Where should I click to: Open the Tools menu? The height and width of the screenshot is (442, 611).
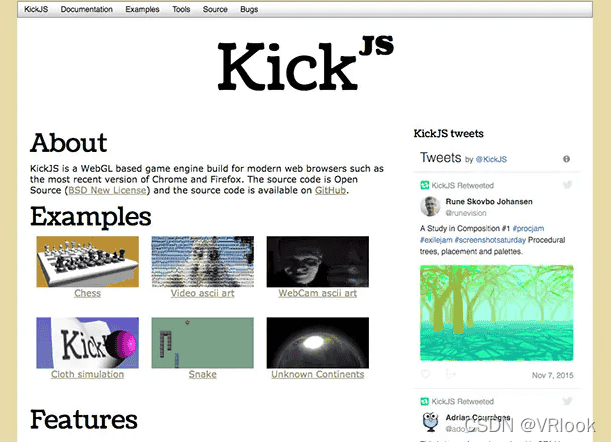pos(181,9)
